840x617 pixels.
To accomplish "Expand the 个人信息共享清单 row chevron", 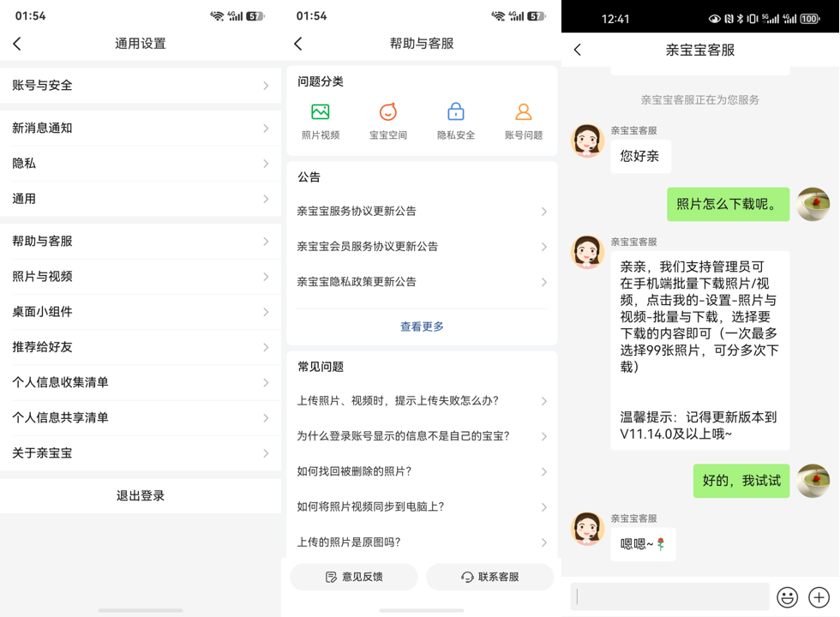I will pos(266,418).
